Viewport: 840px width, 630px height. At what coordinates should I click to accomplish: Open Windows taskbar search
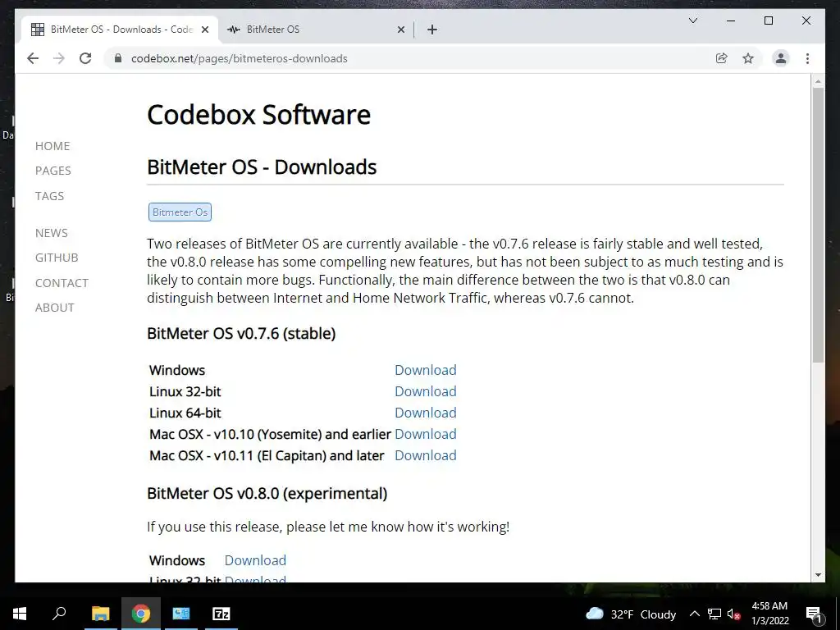click(x=59, y=614)
